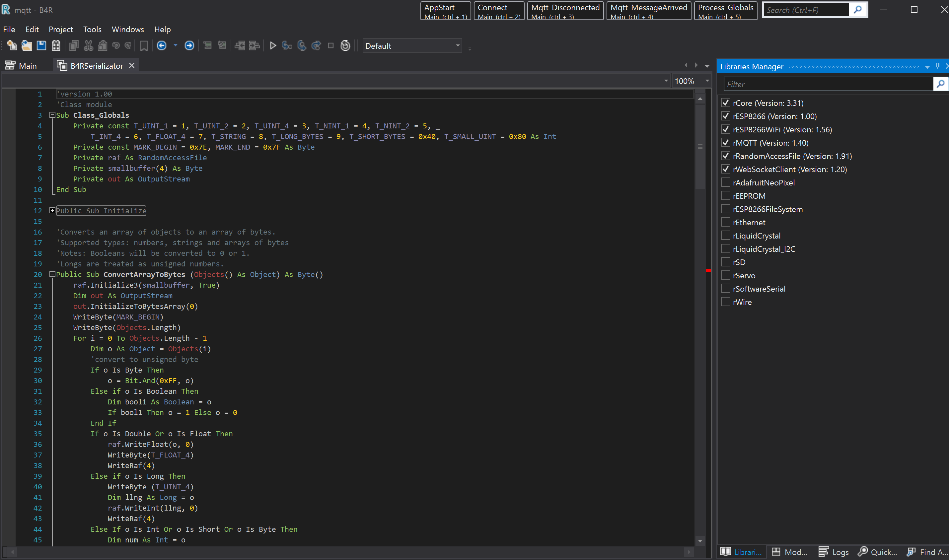Click the Navigate Forward arrow icon
Viewport: 949px width, 560px height.
189,46
